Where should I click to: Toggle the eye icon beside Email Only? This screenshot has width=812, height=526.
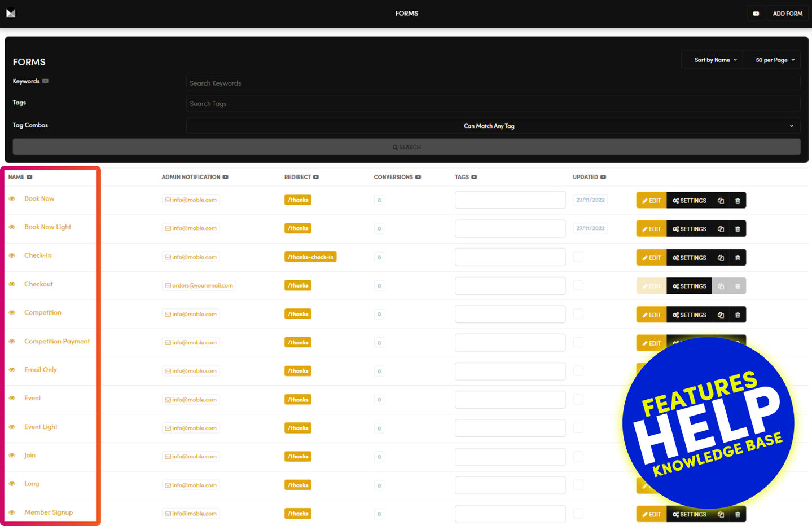point(12,370)
